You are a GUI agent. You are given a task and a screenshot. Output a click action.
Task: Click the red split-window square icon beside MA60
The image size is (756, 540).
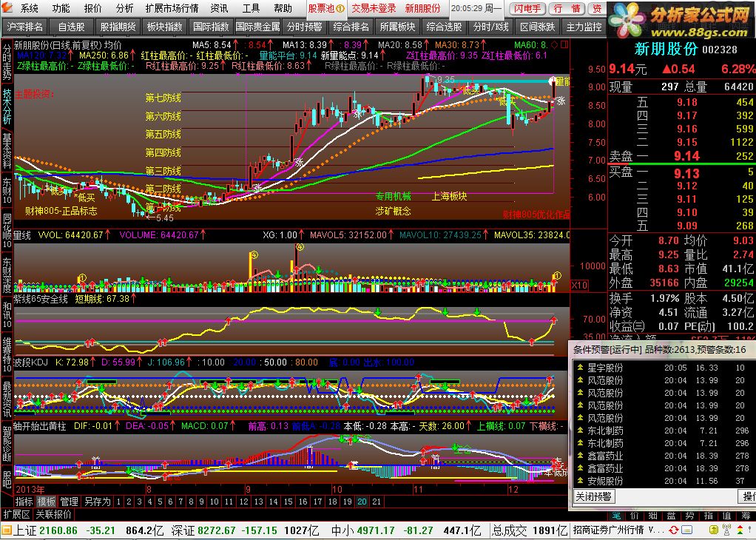click(x=564, y=45)
